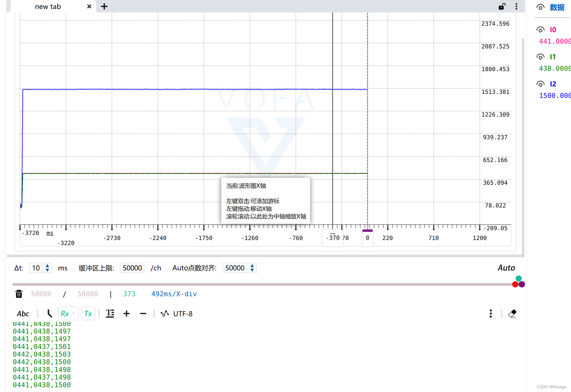Decrease font size with minus icon
Image resolution: width=571 pixels, height=392 pixels.
point(143,314)
